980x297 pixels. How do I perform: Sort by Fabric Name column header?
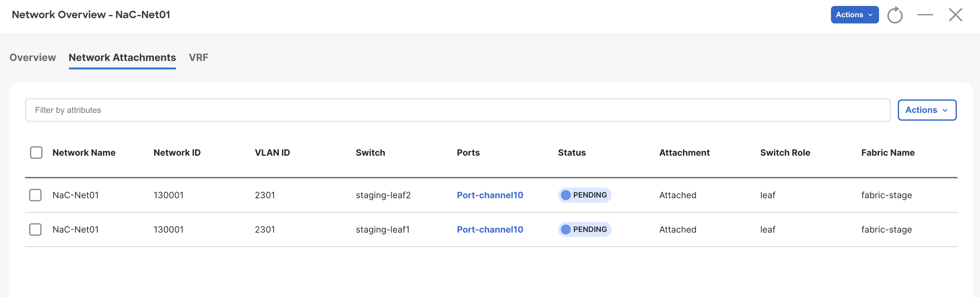point(888,153)
